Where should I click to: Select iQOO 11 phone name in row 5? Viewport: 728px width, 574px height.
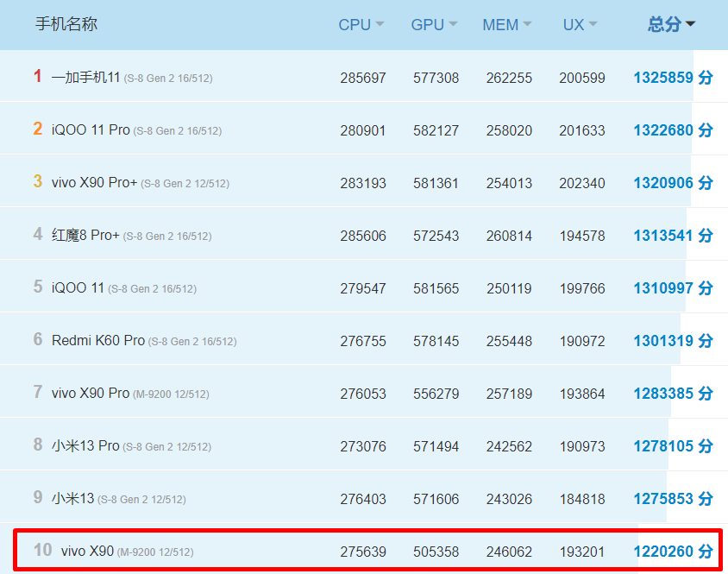tap(78, 287)
